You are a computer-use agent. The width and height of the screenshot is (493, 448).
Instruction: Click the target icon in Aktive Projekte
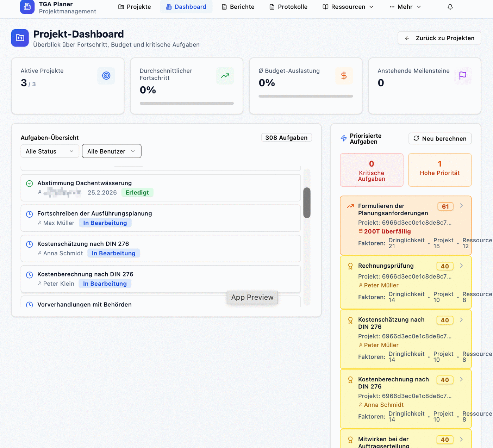(106, 76)
